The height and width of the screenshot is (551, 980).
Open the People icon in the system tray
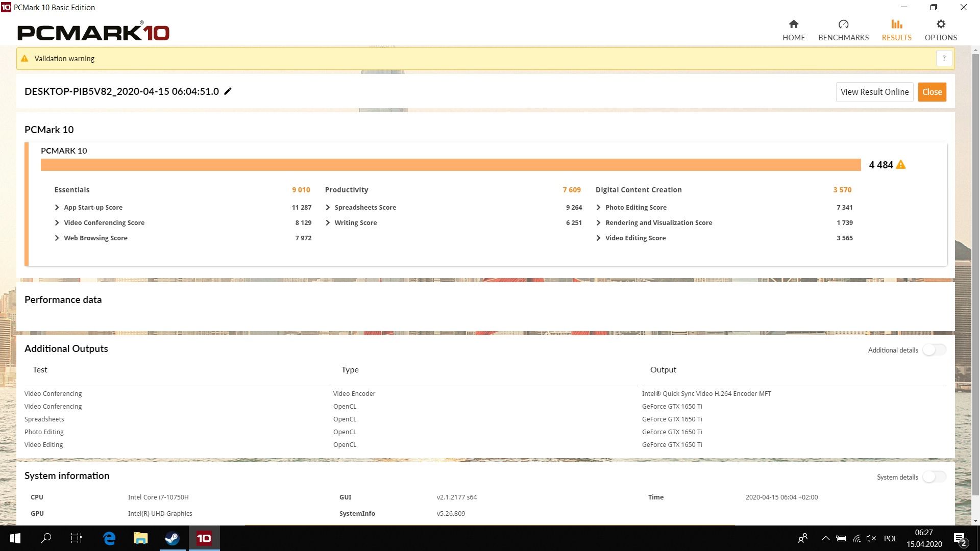click(x=803, y=538)
